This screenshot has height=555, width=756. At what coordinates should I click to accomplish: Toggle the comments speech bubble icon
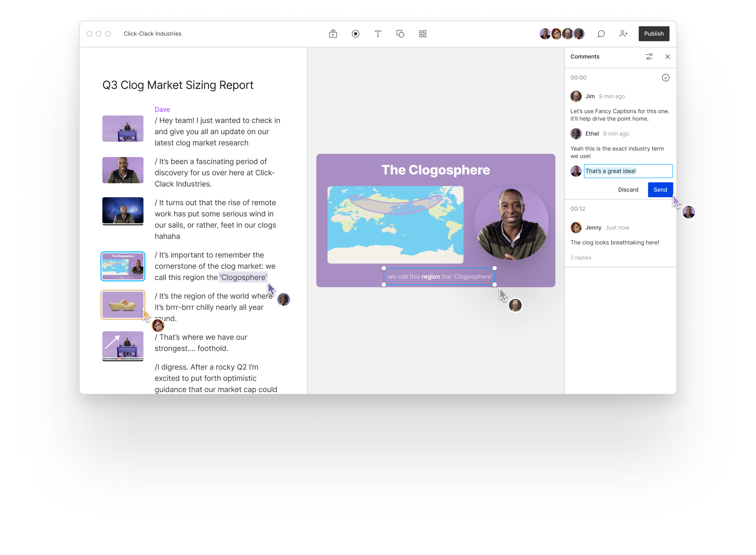point(601,34)
